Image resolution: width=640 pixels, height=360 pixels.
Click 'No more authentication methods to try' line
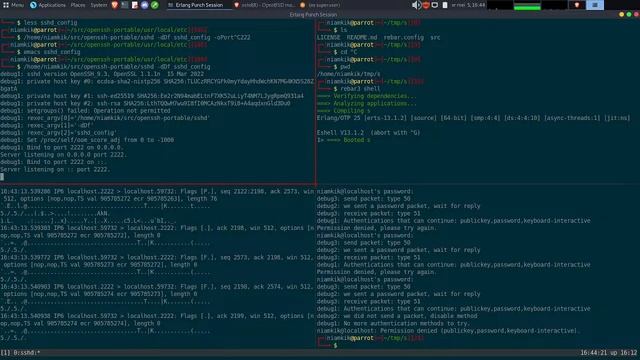[x=393, y=323]
